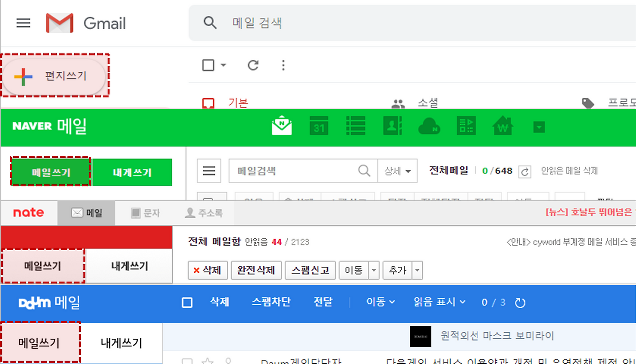
Task: Click the NAVER 메일 logo
Action: [50, 126]
